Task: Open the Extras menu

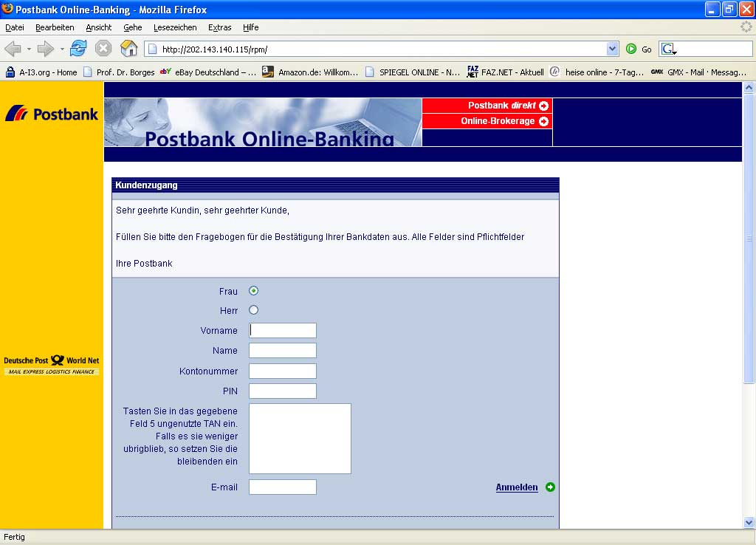Action: [x=220, y=27]
